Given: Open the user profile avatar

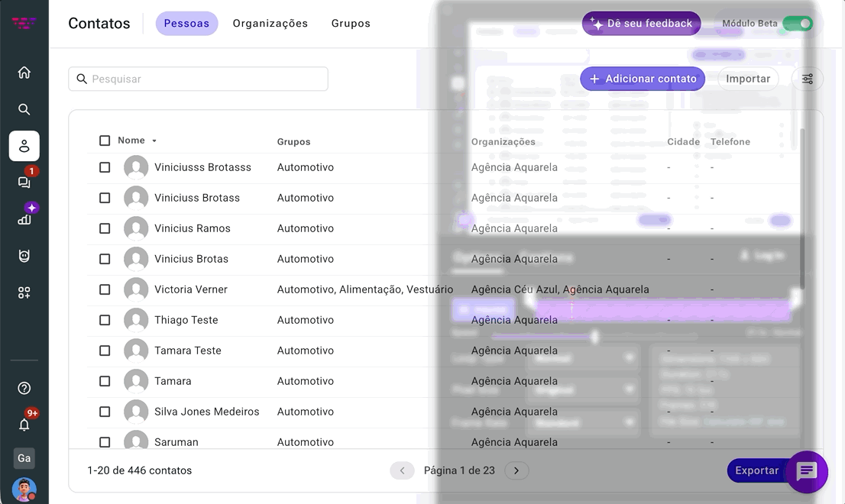Looking at the screenshot, I should 24,489.
